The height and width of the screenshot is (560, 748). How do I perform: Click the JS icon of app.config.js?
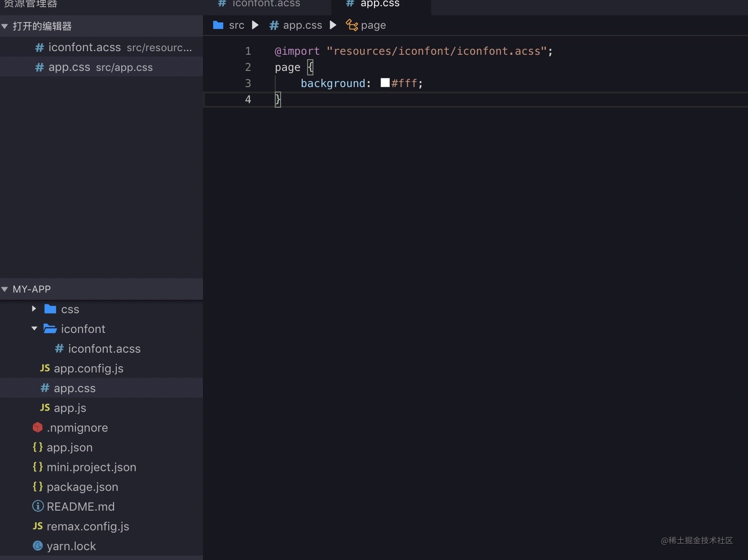[45, 368]
